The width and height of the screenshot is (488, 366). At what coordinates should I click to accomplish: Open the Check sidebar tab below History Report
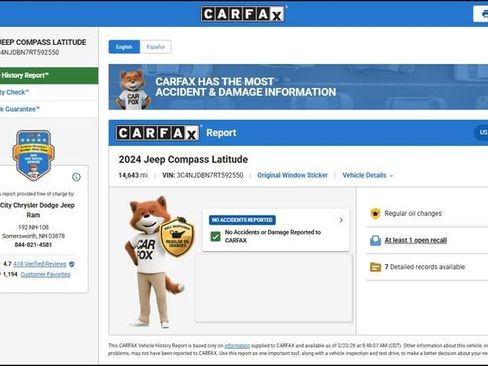48,92
